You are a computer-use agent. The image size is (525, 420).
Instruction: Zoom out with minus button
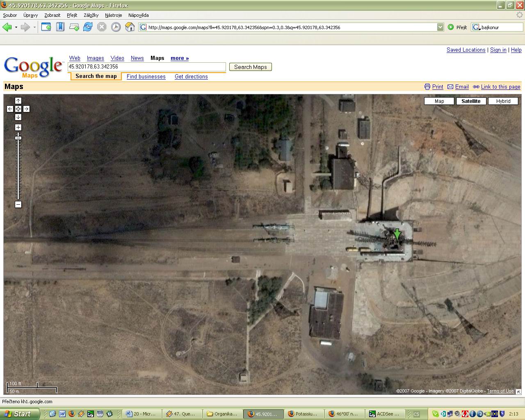(18, 204)
